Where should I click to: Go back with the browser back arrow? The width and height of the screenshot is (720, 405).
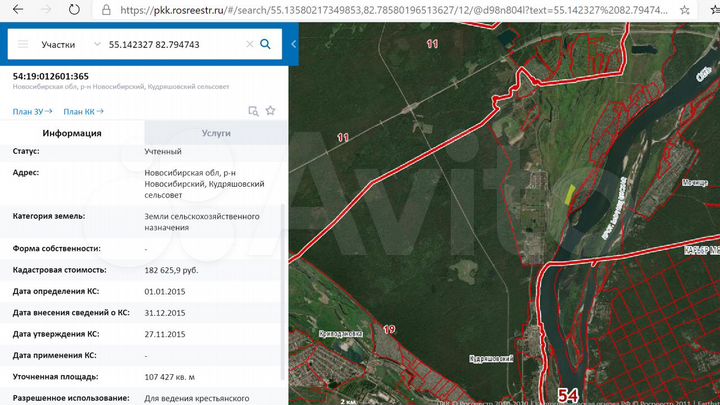18,10
